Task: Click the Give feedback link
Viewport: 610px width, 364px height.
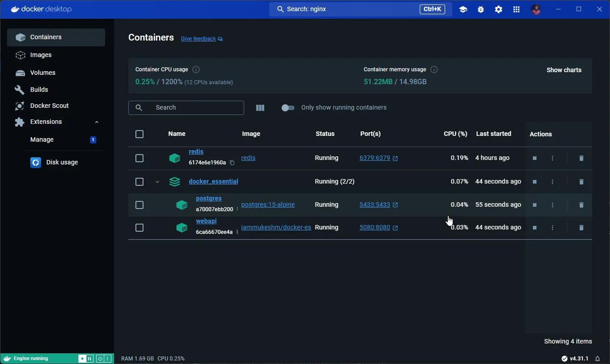Action: click(198, 39)
